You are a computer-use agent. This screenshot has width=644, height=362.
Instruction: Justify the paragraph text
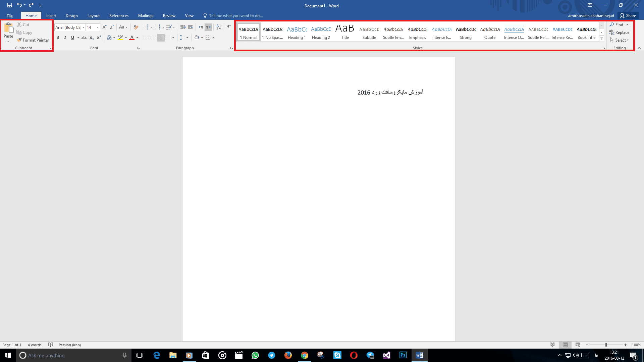[x=168, y=38]
